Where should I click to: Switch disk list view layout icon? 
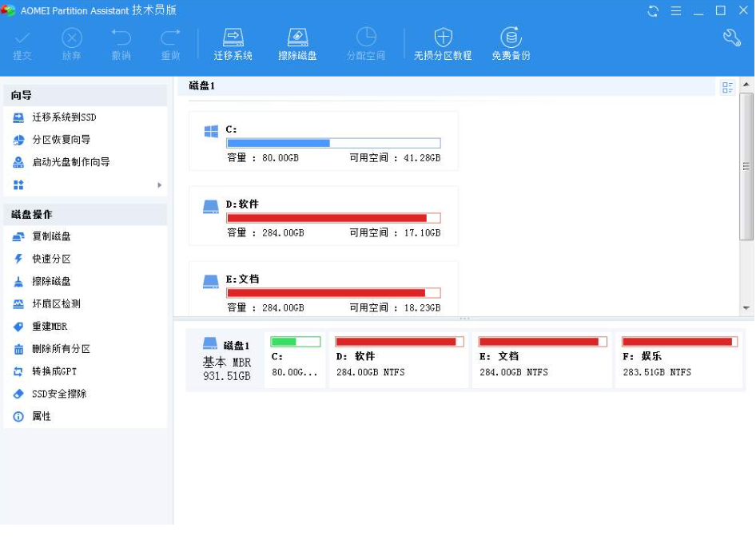point(727,88)
